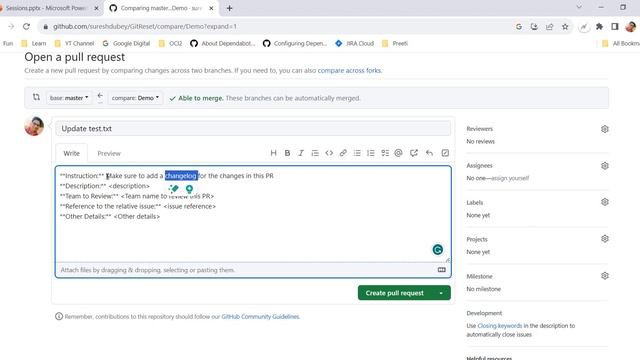640x360 pixels.
Task: Click the Grammarly lightbulb suggestion icon
Action: (189, 189)
